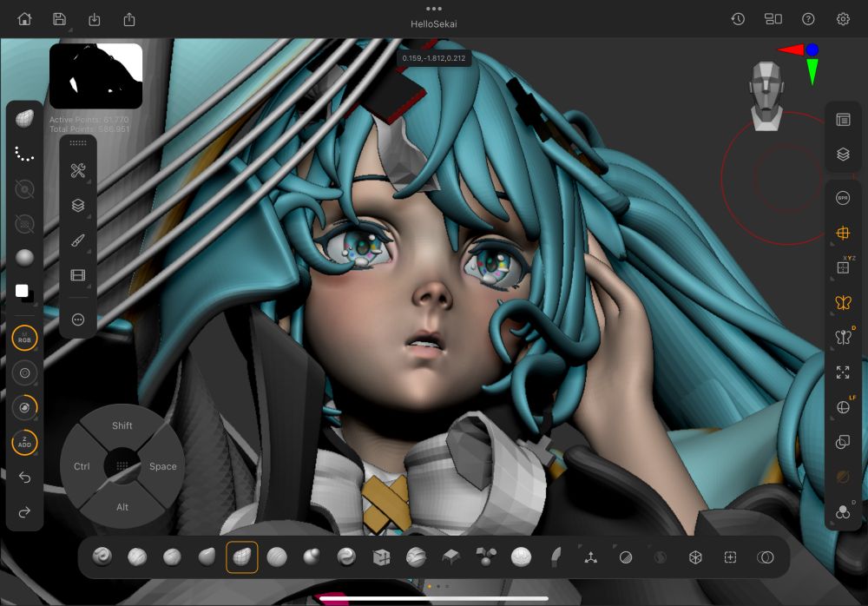Select the three-shapes insert brush
The width and height of the screenshot is (868, 606).
pyautogui.click(x=486, y=557)
